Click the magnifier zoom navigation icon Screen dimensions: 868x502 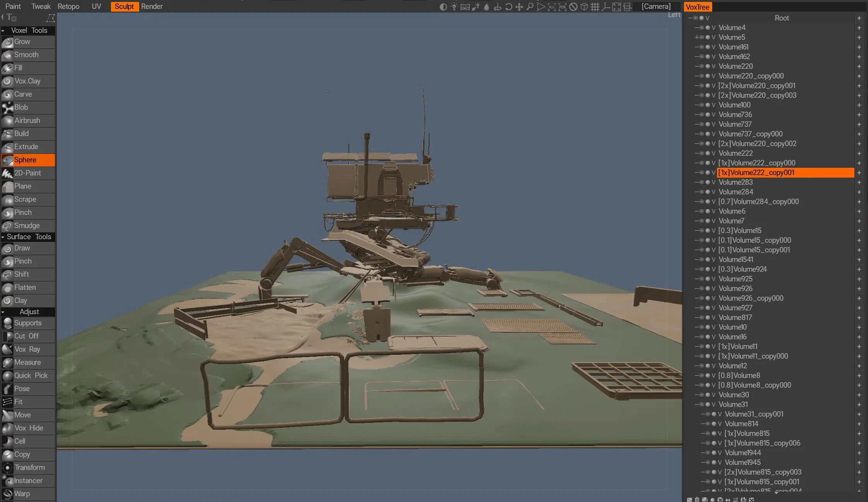point(530,7)
